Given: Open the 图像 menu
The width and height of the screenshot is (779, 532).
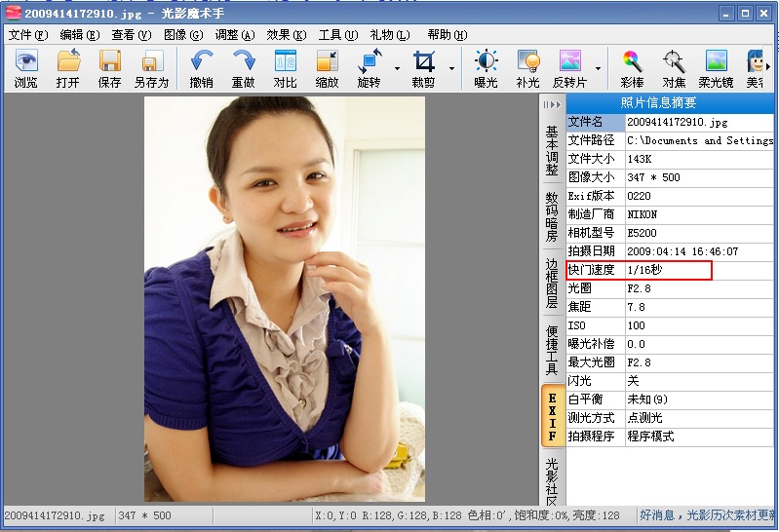Looking at the screenshot, I should click(x=183, y=35).
